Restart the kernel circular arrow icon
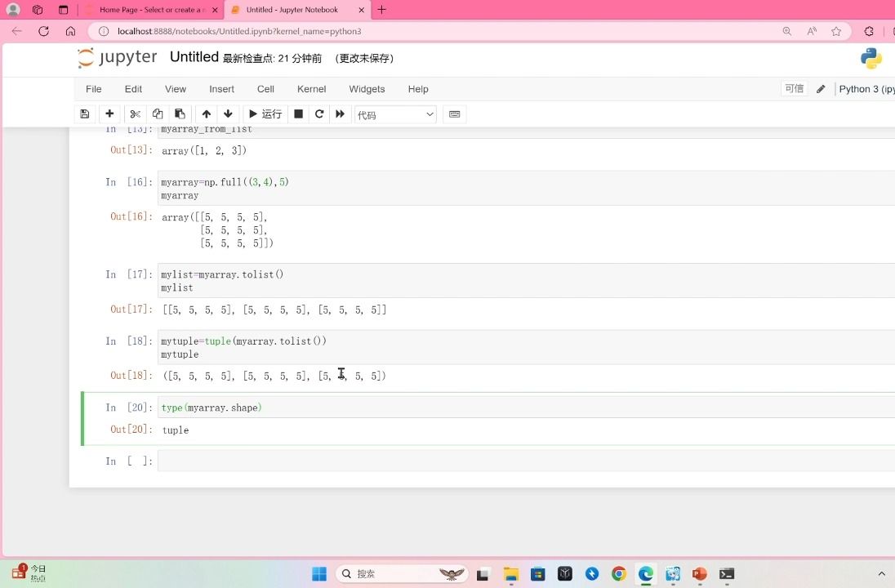 (319, 114)
